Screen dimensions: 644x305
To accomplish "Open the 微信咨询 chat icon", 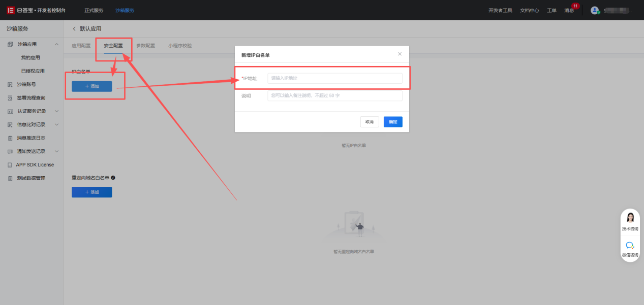I will coord(630,245).
